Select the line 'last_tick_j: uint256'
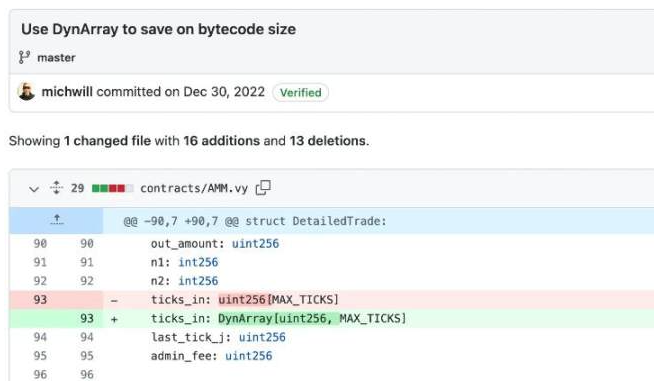Image resolution: width=665 pixels, height=392 pixels. pos(218,337)
